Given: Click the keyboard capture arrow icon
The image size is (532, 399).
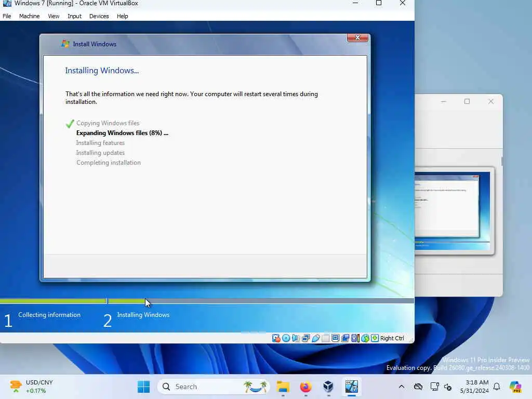Looking at the screenshot, I should [375, 338].
